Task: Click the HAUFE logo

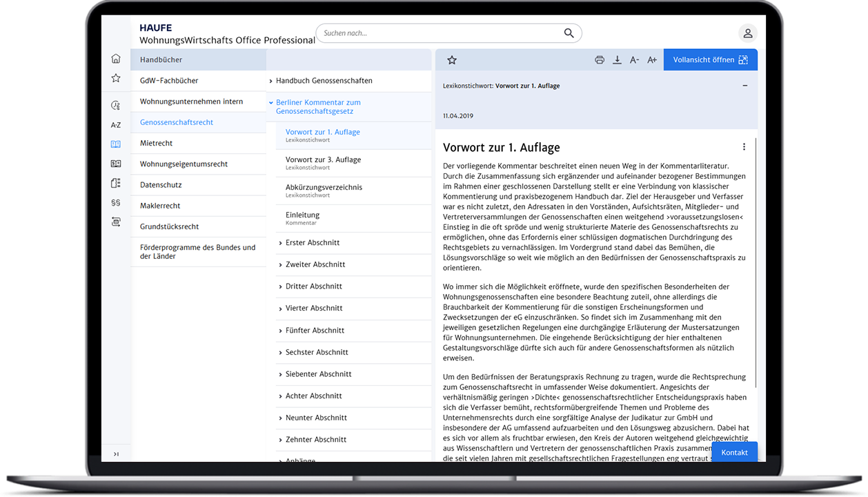Action: [x=155, y=28]
